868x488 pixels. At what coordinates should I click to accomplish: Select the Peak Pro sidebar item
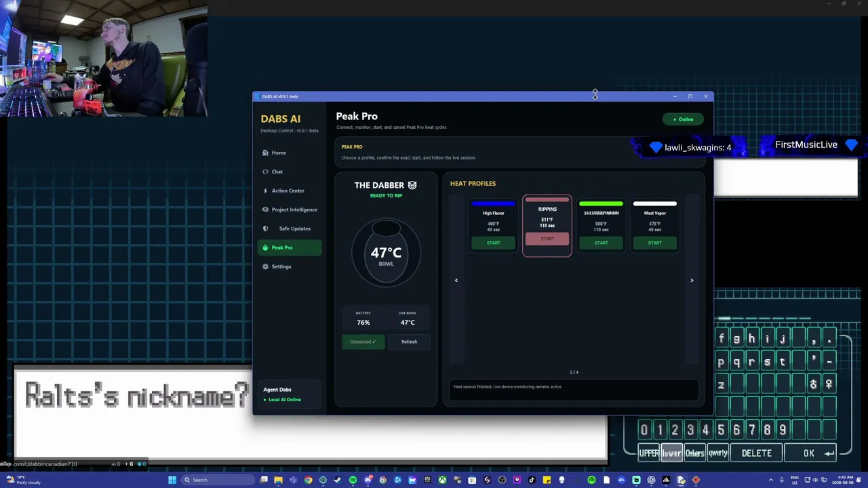click(290, 247)
